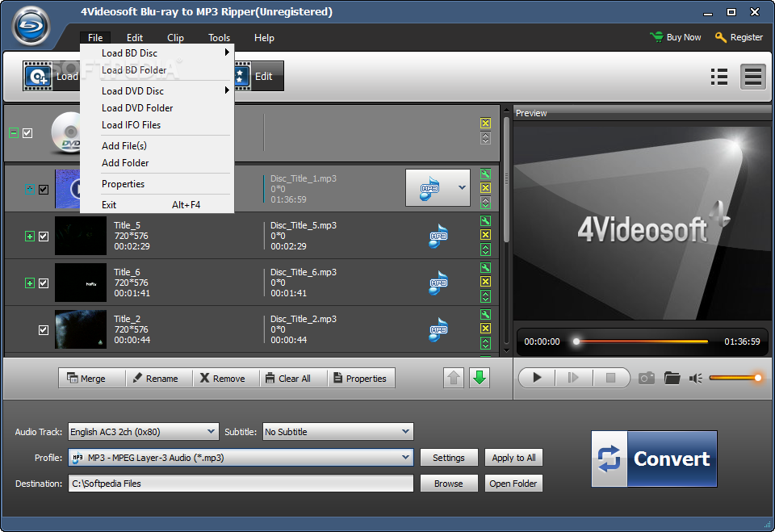Screen dimensions: 775x532
Task: Open the Clip menu
Action: pyautogui.click(x=175, y=38)
